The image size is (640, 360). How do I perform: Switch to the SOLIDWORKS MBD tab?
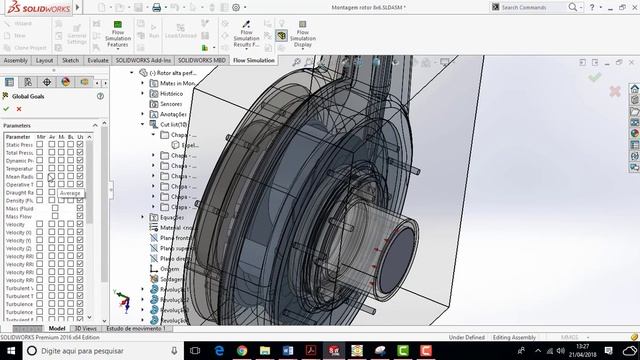pos(202,60)
